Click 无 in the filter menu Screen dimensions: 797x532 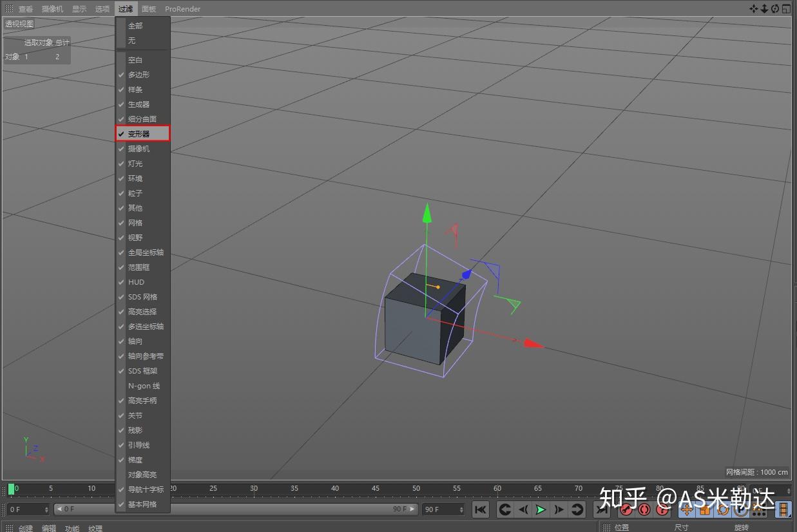(132, 40)
